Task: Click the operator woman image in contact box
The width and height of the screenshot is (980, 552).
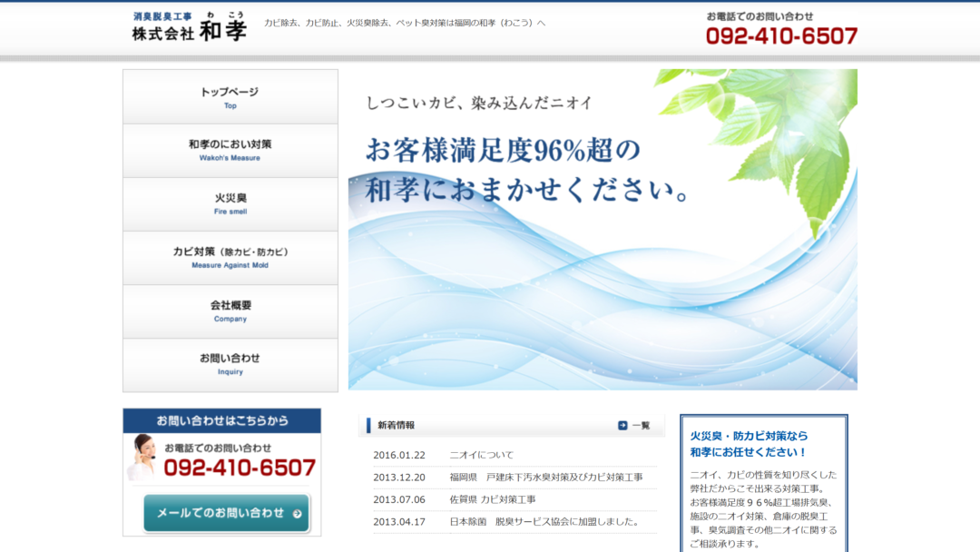Action: coord(143,457)
